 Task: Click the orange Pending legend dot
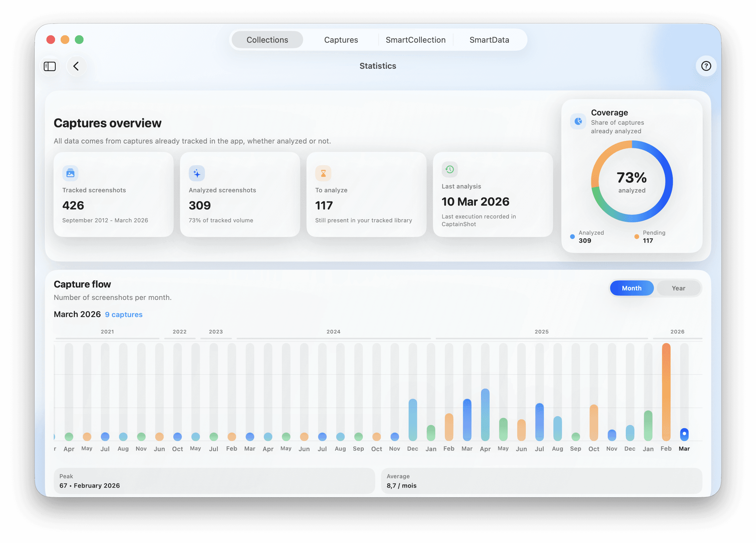coord(636,237)
